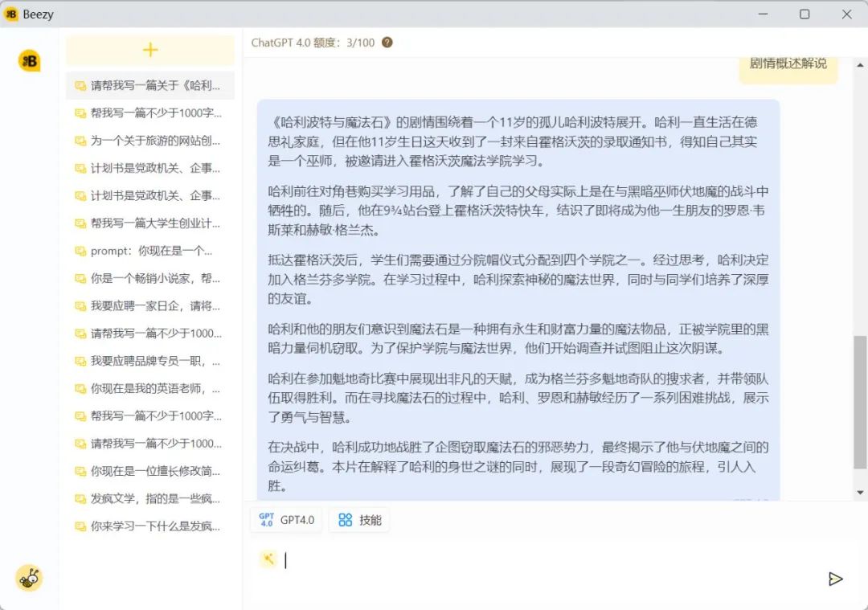The image size is (868, 610).
Task: Click the message input field
Action: [x=548, y=561]
